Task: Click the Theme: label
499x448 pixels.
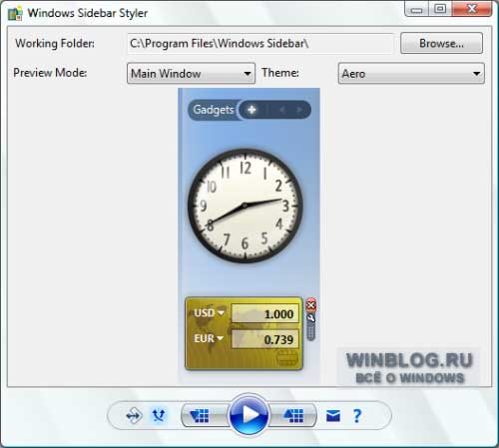Action: click(280, 73)
